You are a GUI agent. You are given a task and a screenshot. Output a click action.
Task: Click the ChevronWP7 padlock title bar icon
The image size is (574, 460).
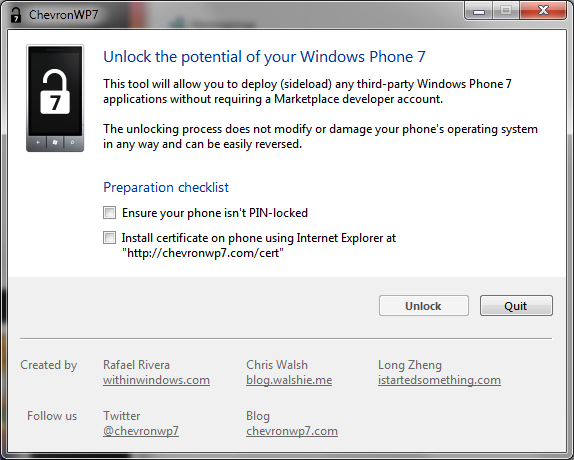tap(16, 15)
